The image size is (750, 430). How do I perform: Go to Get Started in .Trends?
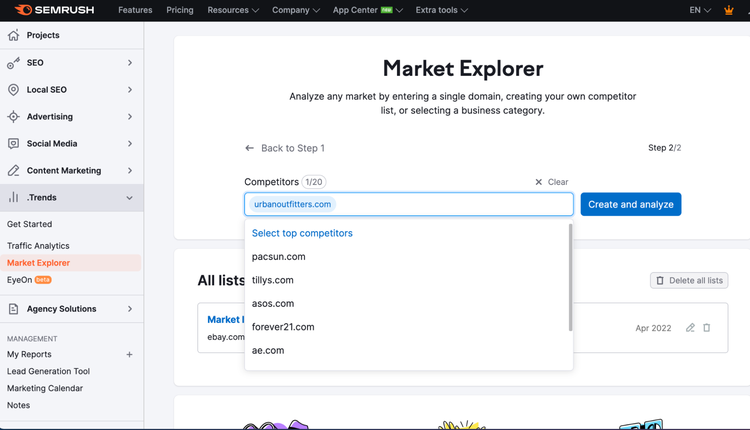pyautogui.click(x=30, y=224)
